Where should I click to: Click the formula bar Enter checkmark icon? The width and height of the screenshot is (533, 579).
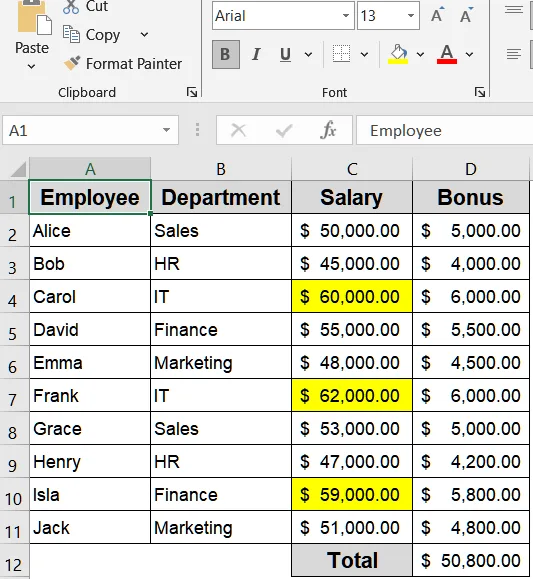point(284,130)
